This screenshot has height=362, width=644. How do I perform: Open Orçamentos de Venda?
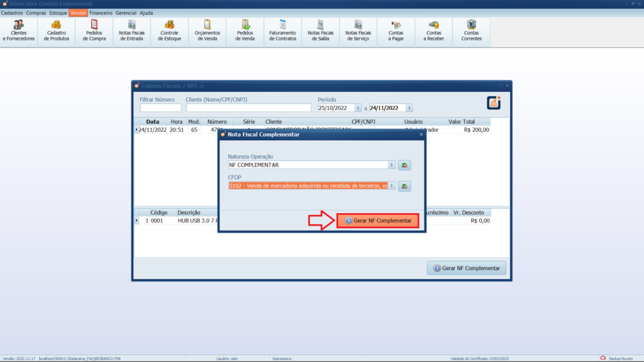208,31
